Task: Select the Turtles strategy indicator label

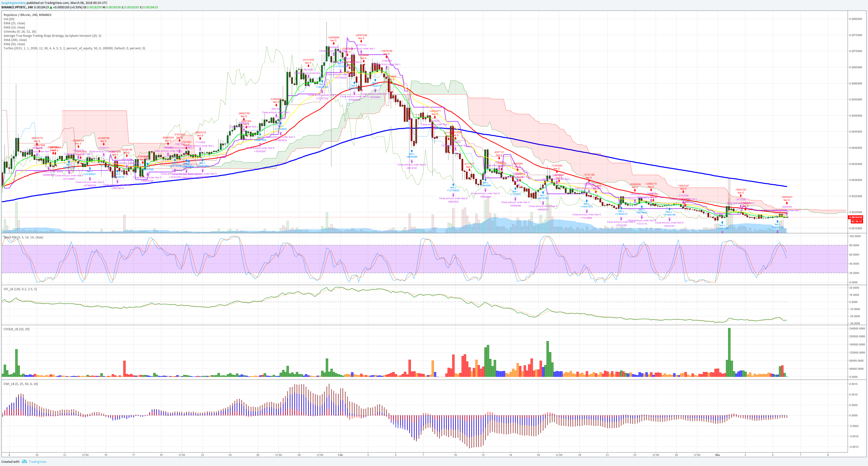Action: 74,48
